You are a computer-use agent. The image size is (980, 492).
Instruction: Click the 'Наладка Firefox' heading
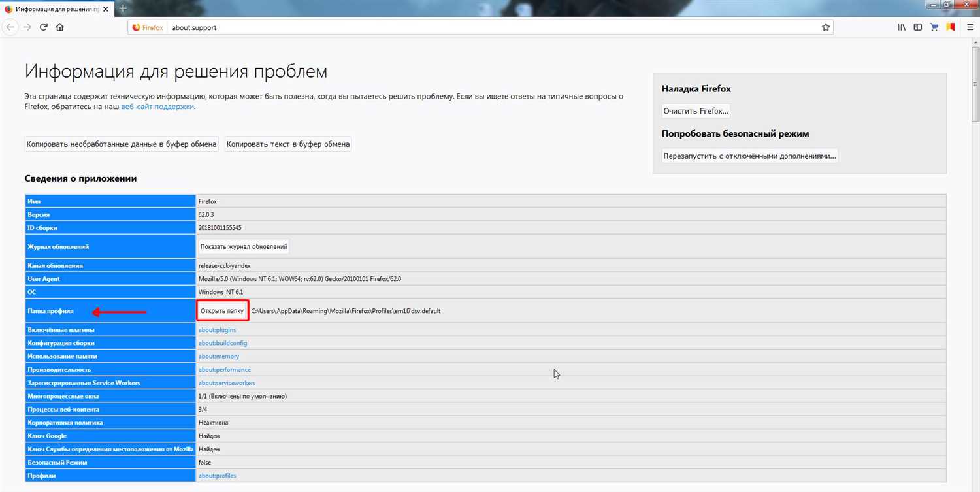[696, 89]
